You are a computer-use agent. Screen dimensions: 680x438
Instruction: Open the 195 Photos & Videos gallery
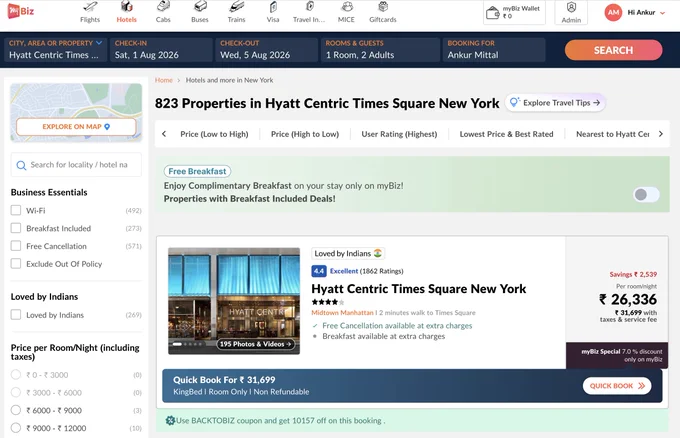tap(255, 344)
